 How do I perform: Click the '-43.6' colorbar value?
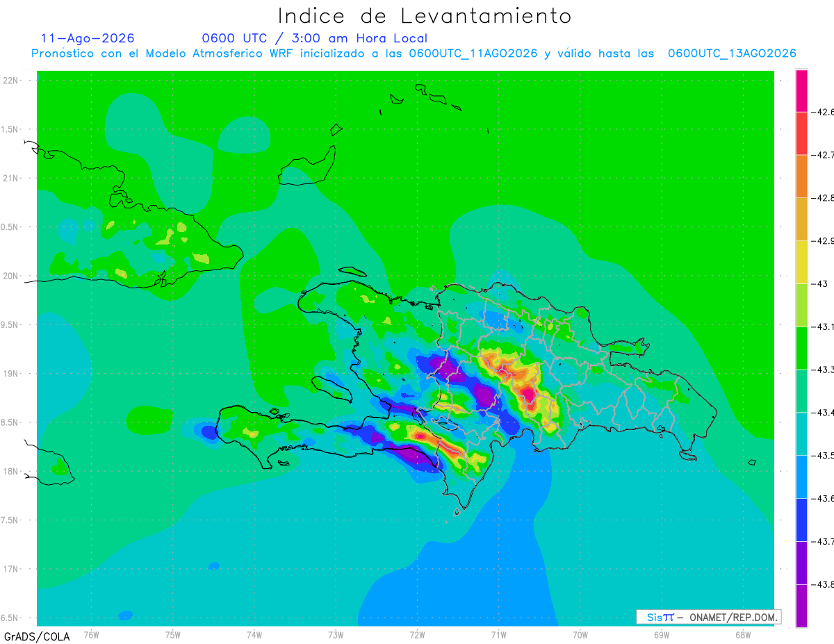822,499
